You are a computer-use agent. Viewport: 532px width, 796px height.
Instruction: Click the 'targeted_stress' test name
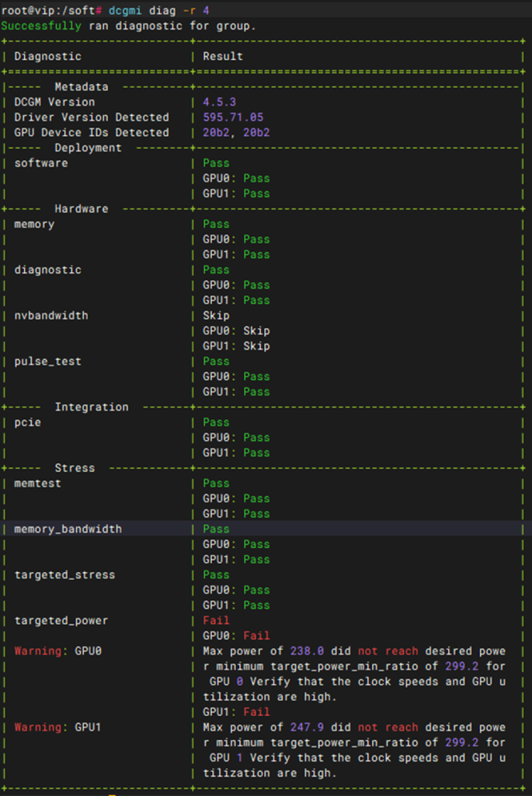[64, 574]
